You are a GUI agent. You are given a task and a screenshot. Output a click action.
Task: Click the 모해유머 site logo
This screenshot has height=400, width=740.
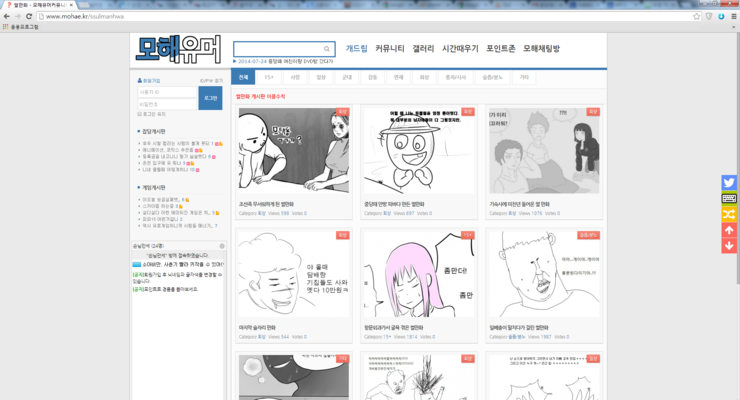178,49
